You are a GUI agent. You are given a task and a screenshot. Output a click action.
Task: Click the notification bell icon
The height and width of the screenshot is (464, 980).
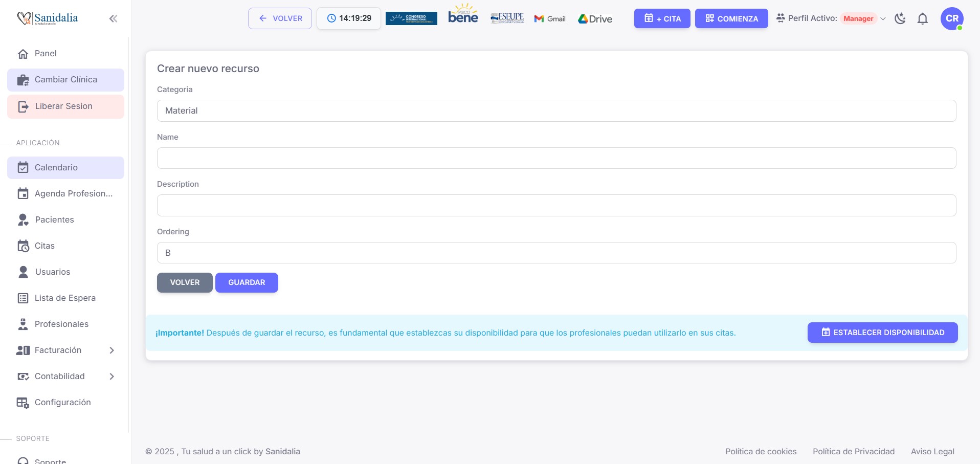(x=922, y=18)
